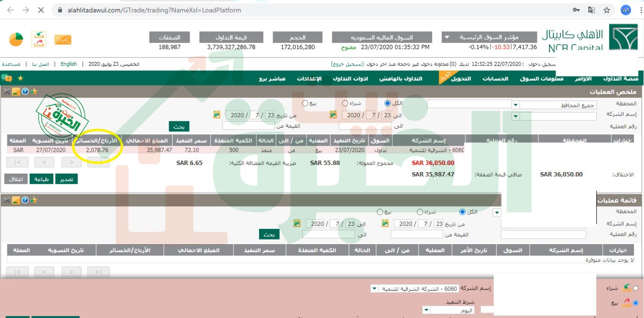644x318 pixels.
Task: Click the help chat bubble icon
Action: point(7,78)
